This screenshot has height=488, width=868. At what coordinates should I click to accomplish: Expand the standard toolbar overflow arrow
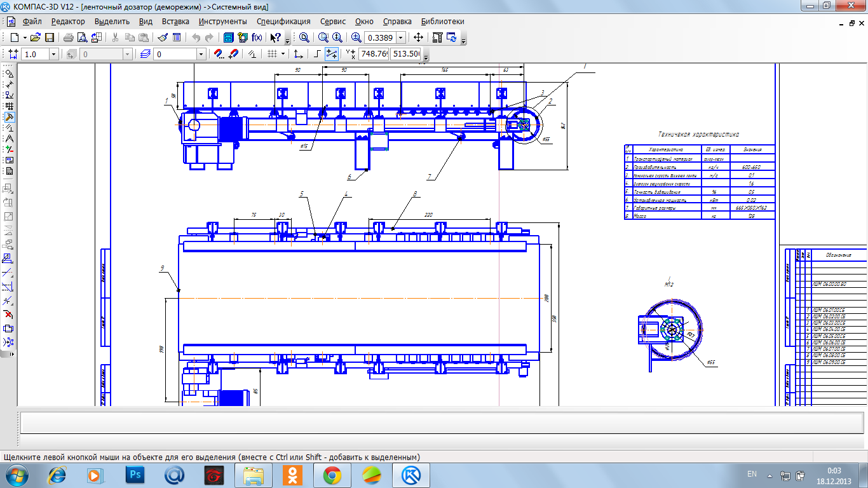click(288, 40)
